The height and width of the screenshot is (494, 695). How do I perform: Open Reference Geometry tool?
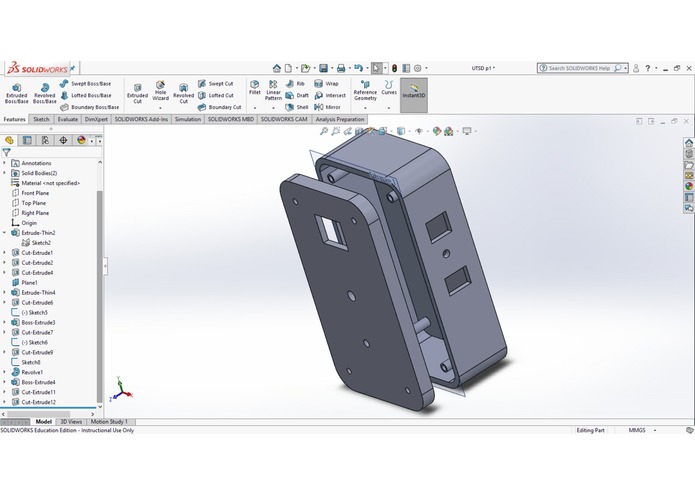pos(365,90)
